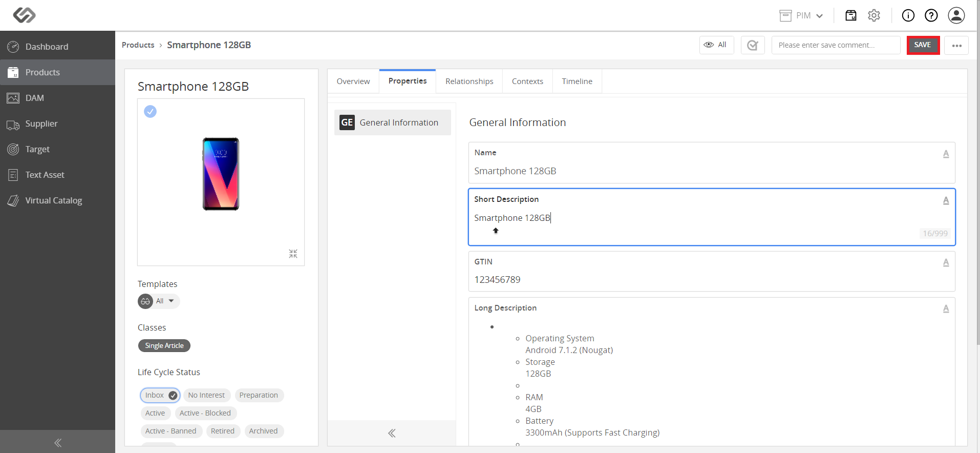Click '3300mAh (Supports Fast Charging)' text
This screenshot has height=453, width=980.
click(x=592, y=433)
